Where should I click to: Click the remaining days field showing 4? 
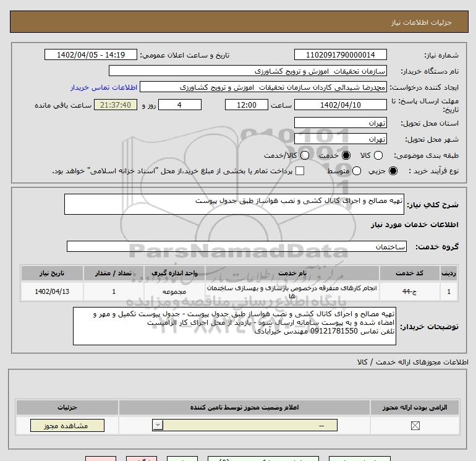[x=180, y=105]
